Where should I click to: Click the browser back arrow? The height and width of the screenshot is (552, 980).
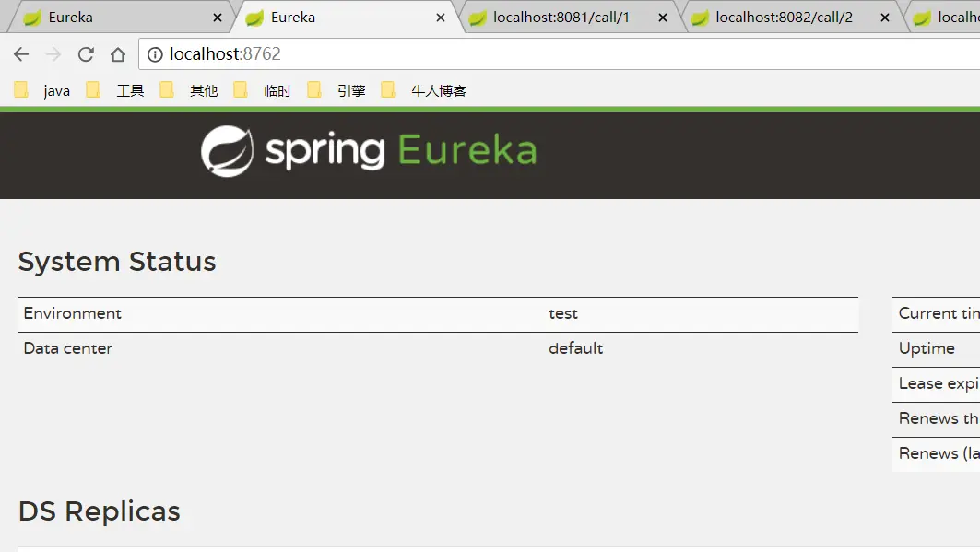(21, 54)
